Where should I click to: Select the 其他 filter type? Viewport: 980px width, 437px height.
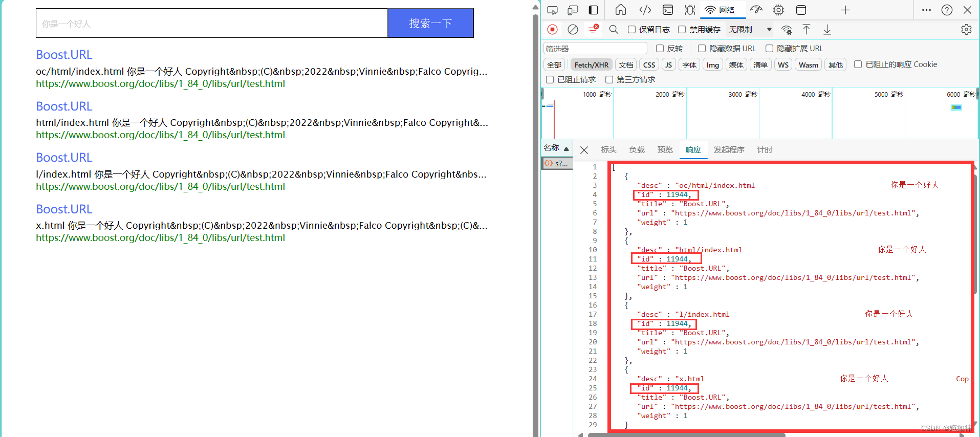pos(836,65)
